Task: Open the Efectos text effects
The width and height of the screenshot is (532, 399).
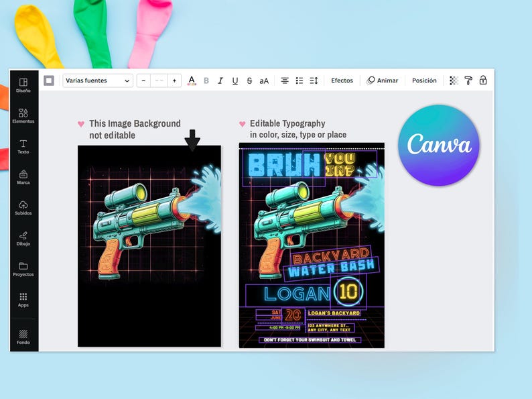Action: pyautogui.click(x=342, y=80)
